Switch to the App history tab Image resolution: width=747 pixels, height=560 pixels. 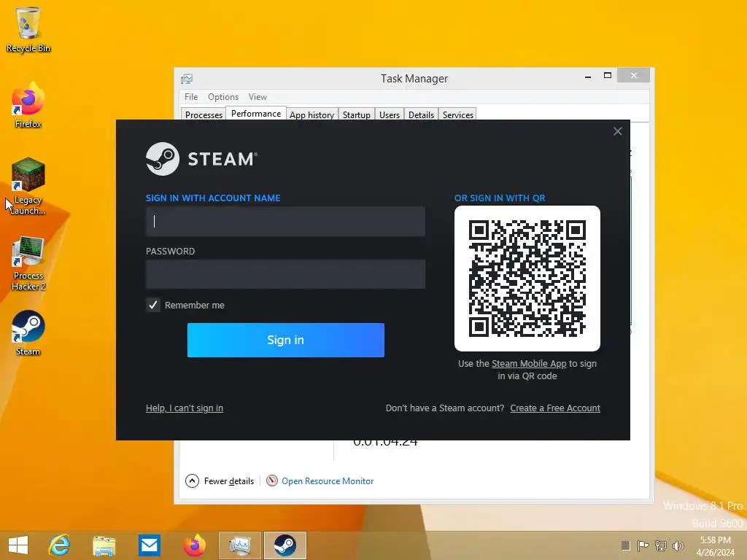point(312,114)
